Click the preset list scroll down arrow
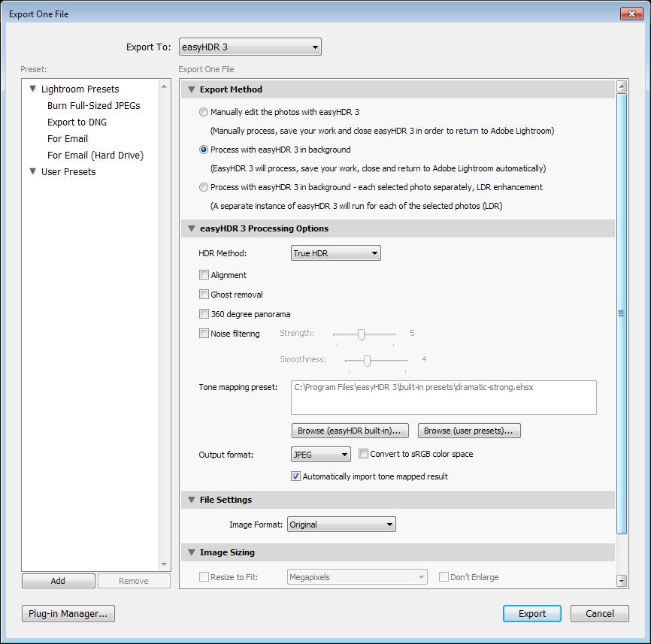This screenshot has width=651, height=644. click(164, 564)
